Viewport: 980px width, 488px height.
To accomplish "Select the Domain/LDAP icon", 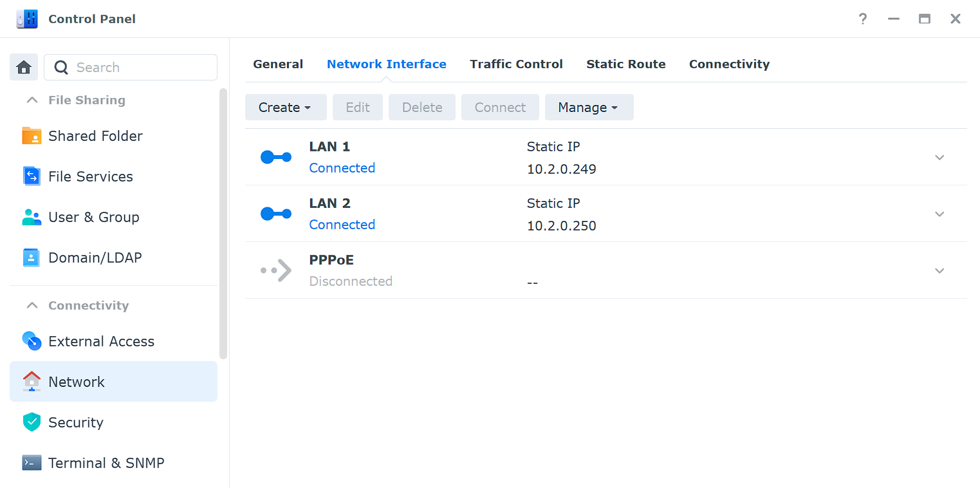I will pos(31,258).
